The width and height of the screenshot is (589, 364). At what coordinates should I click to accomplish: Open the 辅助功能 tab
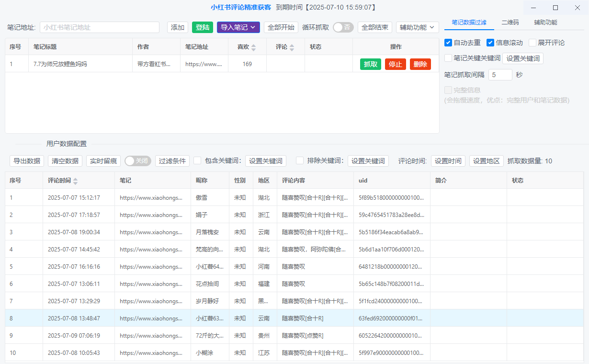pos(545,23)
